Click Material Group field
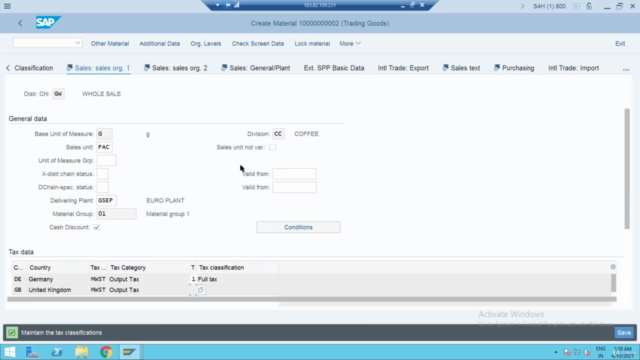The height and width of the screenshot is (360, 640). point(116,214)
